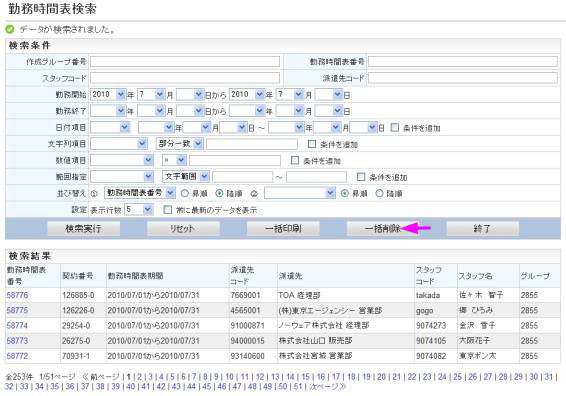Click the 一括印刷 batch print button

pyautogui.click(x=283, y=229)
